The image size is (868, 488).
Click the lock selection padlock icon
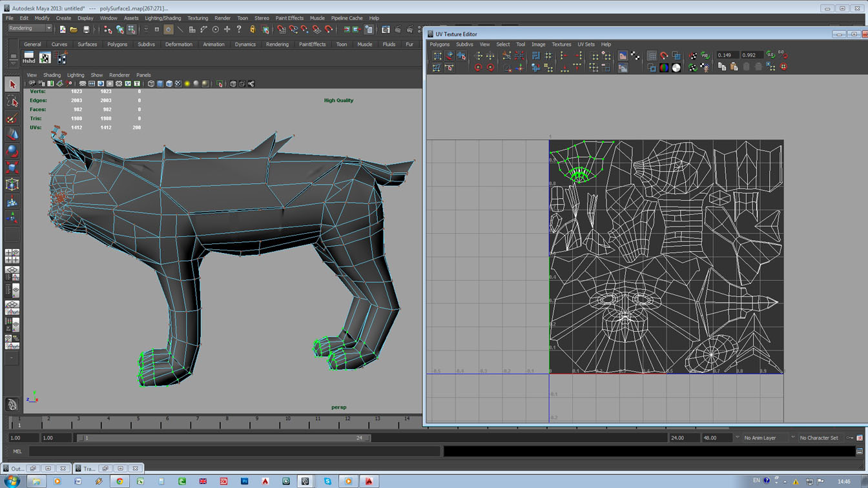pos(253,29)
